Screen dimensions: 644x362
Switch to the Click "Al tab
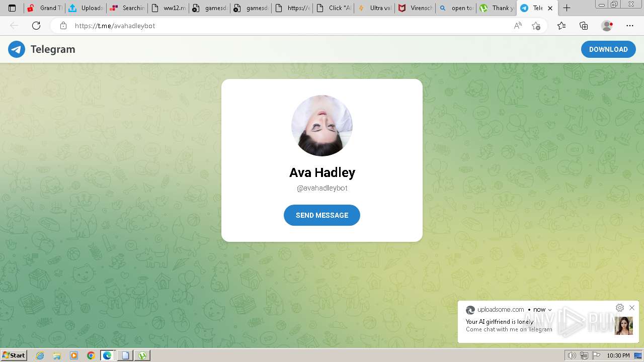[x=334, y=8]
